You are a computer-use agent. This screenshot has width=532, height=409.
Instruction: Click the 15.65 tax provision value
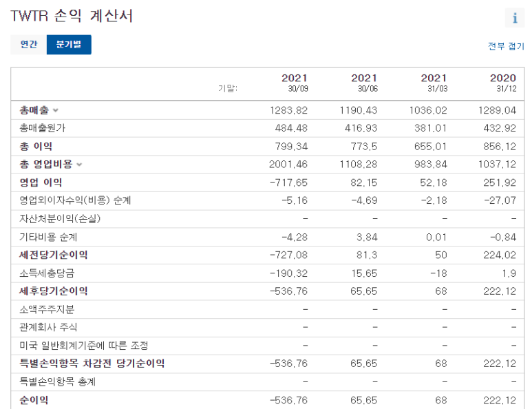[364, 273]
